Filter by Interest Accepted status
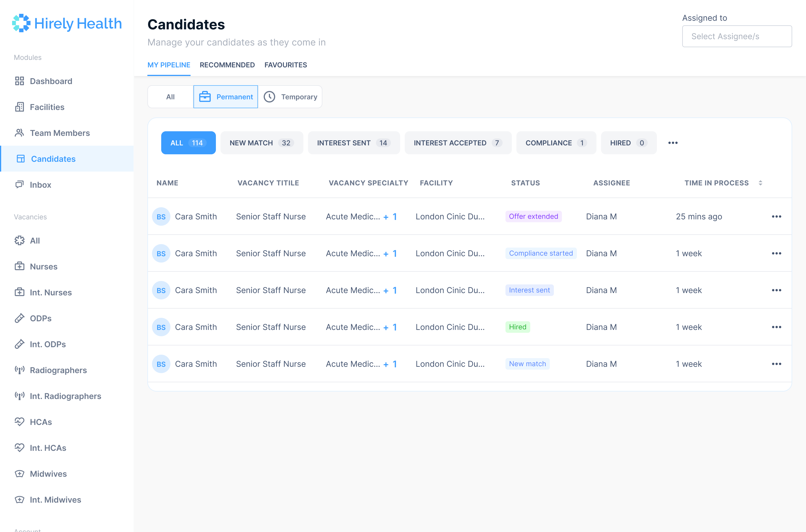 pos(458,143)
